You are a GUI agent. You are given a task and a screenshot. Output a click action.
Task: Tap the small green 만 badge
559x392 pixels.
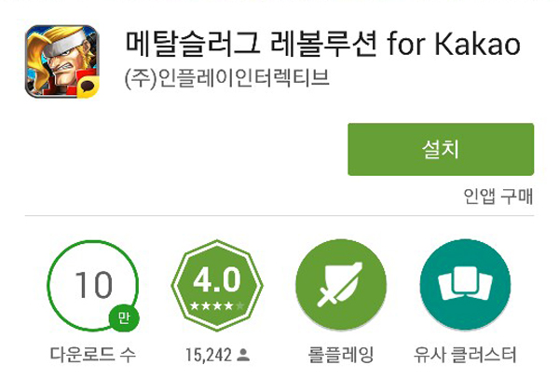coord(124,318)
